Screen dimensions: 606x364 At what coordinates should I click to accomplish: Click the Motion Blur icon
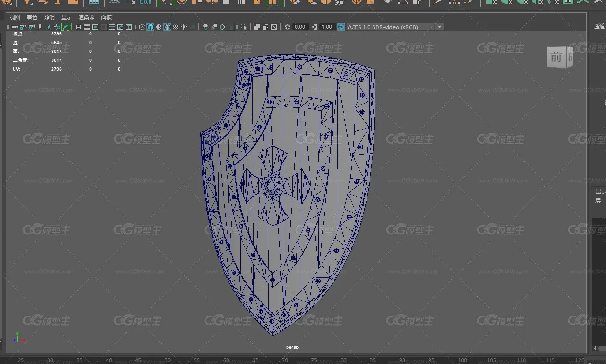[214, 27]
